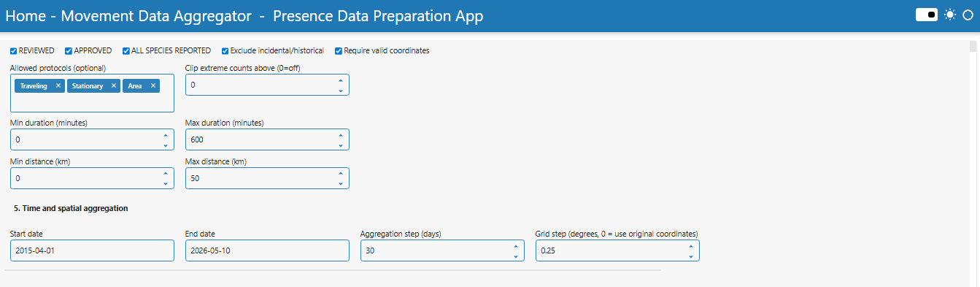Increase Clip extreme counts value
Screen dimensions: 980x287
[x=340, y=80]
